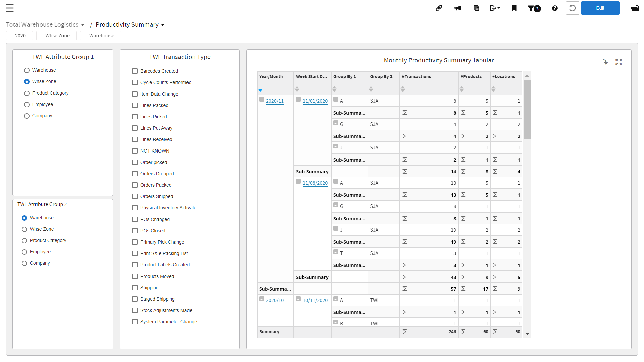
Task: Add a bookmark using the bookmark icon
Action: 514,8
